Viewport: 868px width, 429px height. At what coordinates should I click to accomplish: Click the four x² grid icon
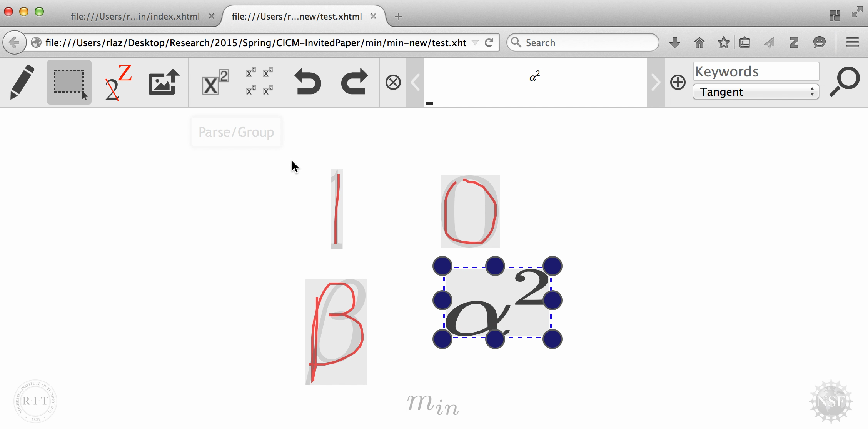[x=259, y=82]
